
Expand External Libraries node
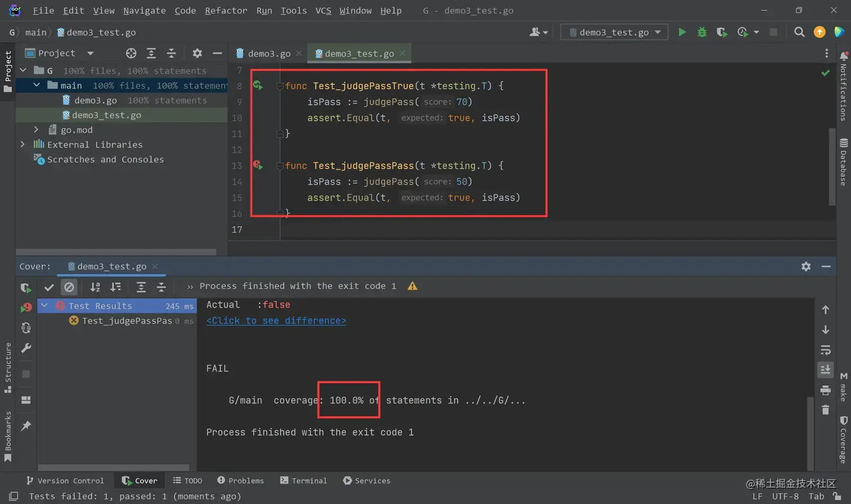(x=23, y=144)
